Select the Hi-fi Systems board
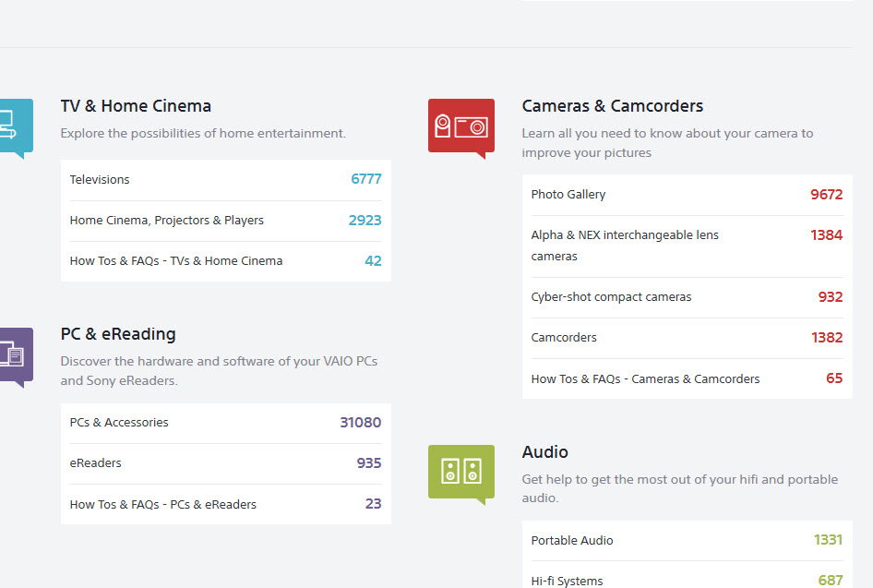The height and width of the screenshot is (588, 873). click(568, 581)
